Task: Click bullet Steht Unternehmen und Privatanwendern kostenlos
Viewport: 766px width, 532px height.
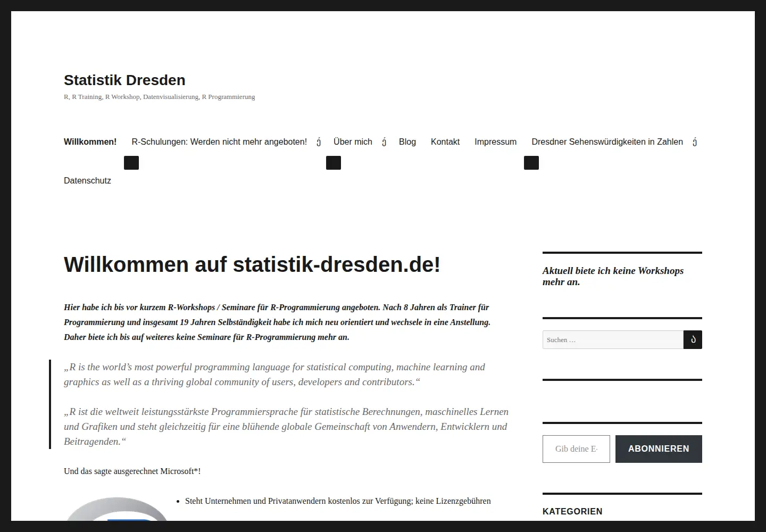Action: tap(338, 501)
